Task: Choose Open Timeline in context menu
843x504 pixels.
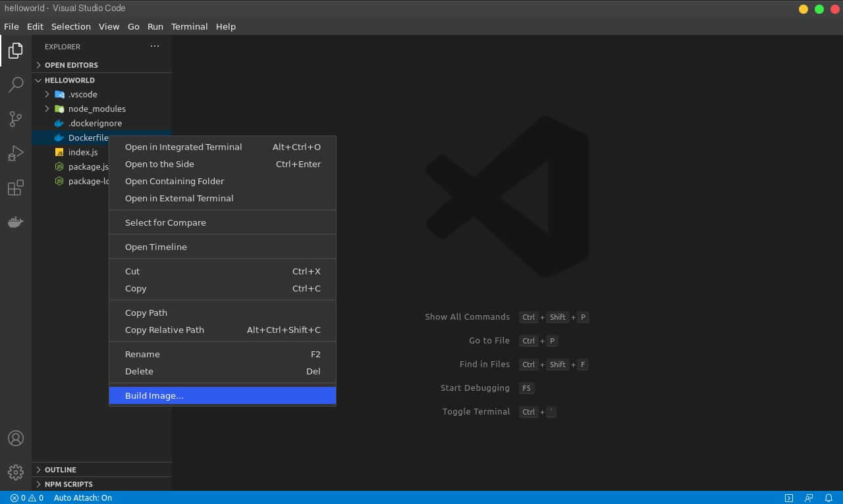Action: (x=223, y=247)
